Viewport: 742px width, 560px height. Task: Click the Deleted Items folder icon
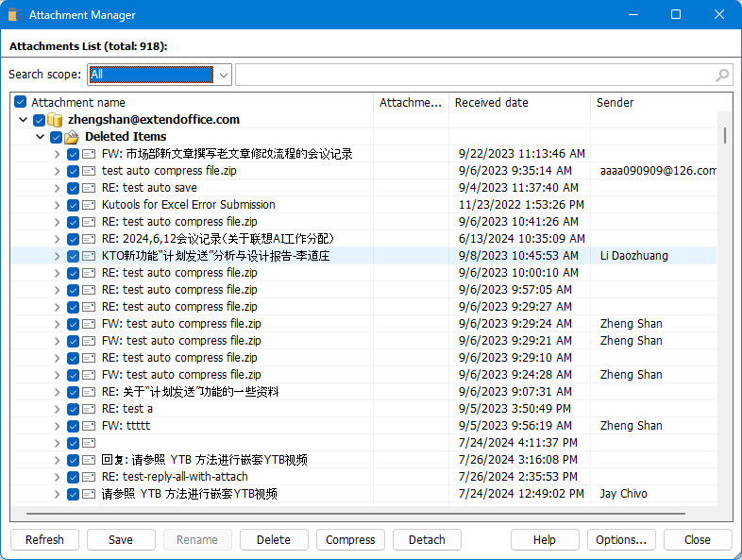71,137
